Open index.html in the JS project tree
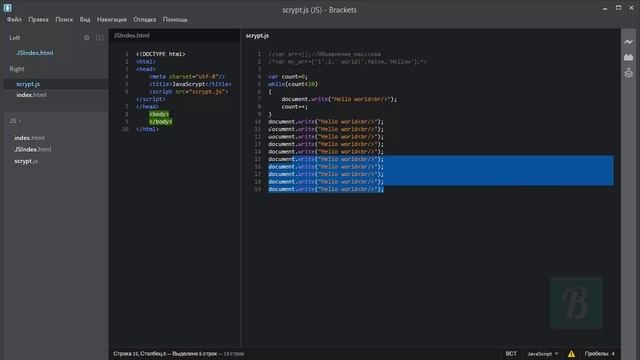Viewport: 640px width, 360px height. (x=29, y=138)
